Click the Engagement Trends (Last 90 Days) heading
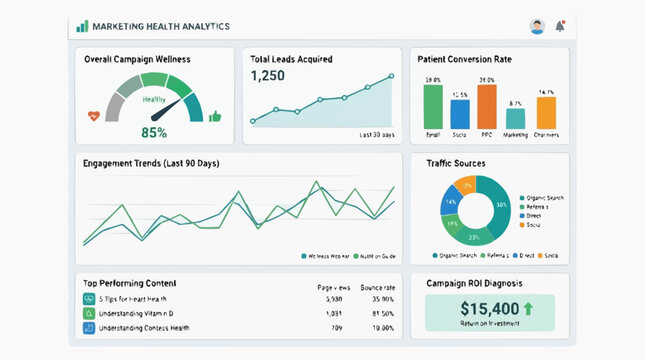The image size is (645, 360). pos(151,163)
